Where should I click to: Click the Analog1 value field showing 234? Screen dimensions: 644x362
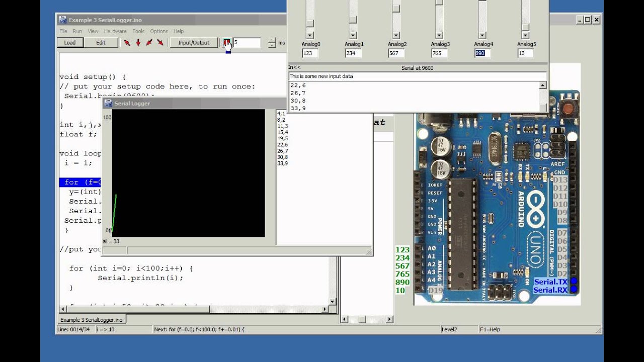click(353, 53)
